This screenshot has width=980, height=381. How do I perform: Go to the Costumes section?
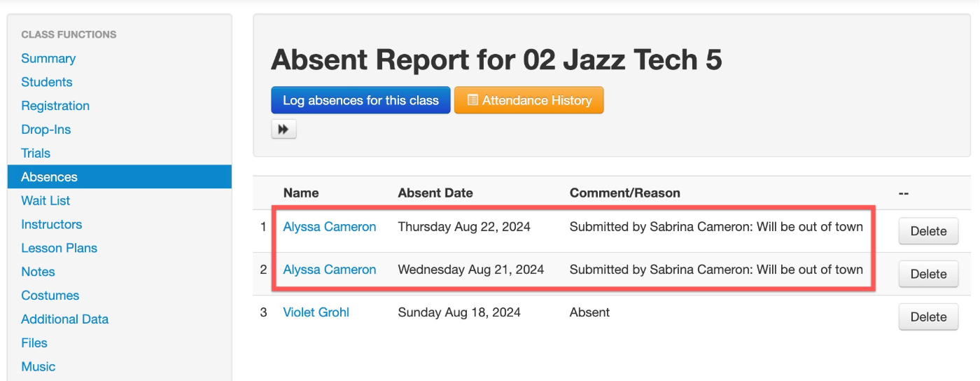click(50, 296)
